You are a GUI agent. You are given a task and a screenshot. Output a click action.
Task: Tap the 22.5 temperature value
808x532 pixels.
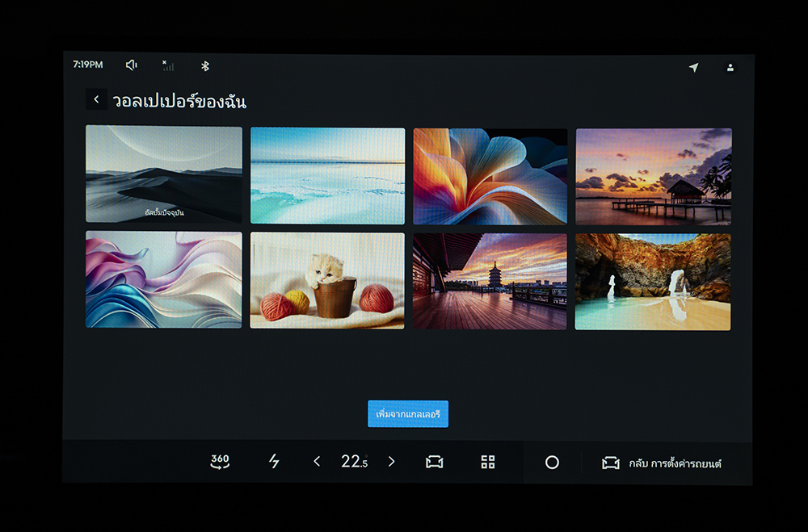point(354,462)
